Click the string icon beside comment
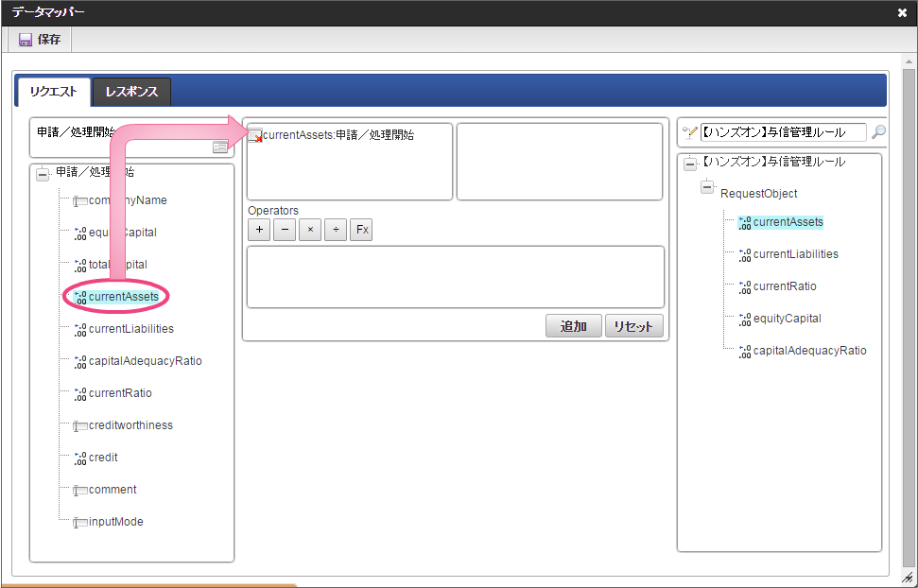The height and width of the screenshot is (588, 918). point(80,491)
